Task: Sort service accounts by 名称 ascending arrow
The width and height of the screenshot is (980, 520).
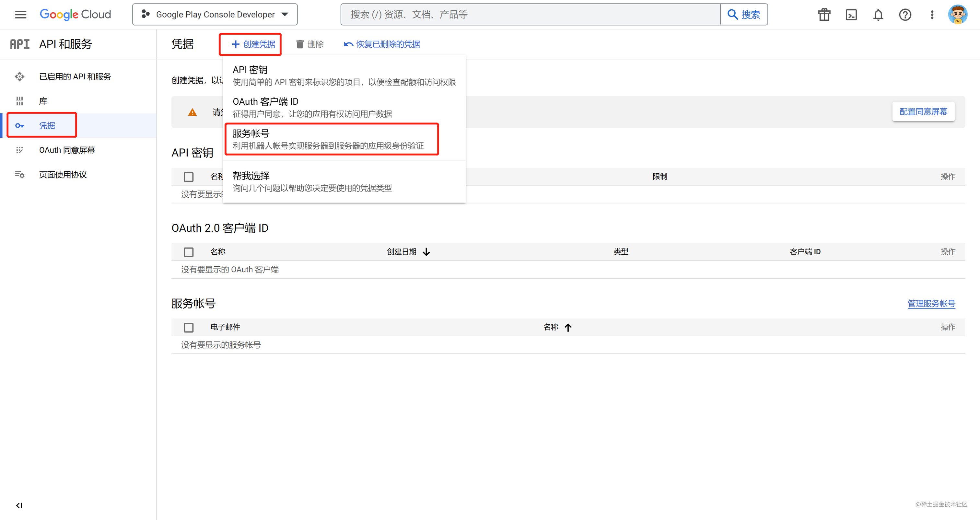Action: coord(568,327)
